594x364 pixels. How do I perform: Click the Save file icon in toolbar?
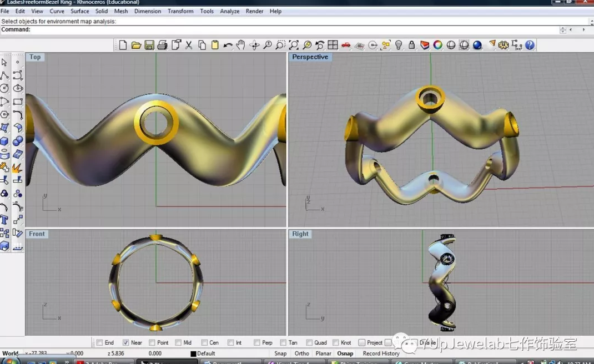(149, 46)
